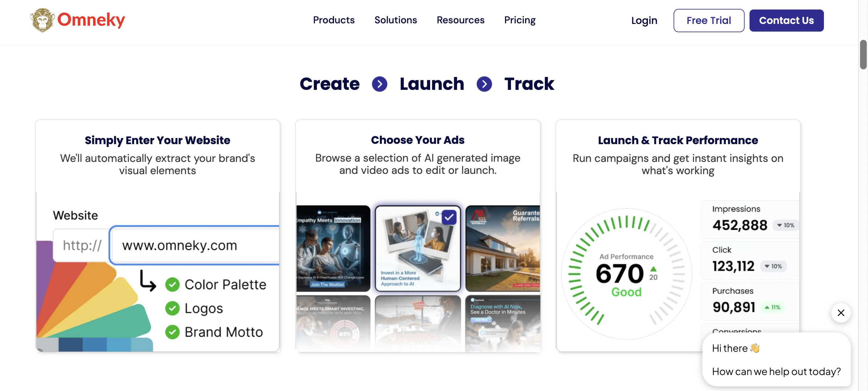Click the arrow icon between Create and Launch
Viewport: 868px width, 391px height.
click(379, 84)
